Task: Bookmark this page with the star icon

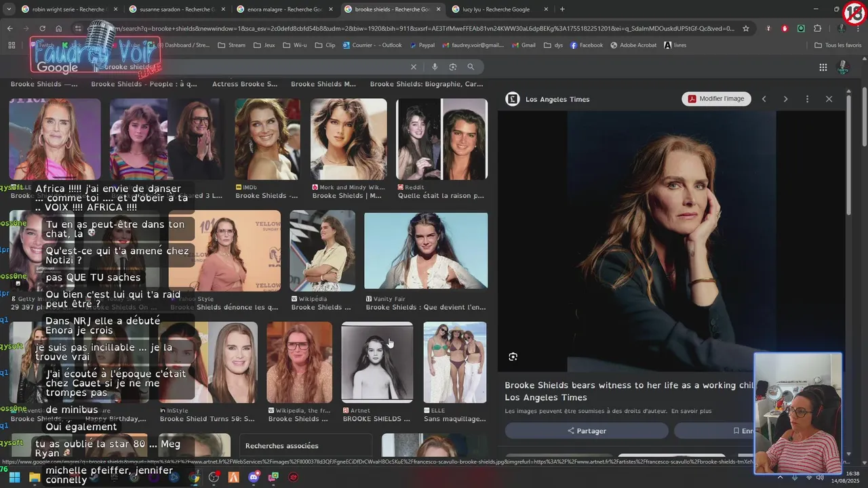Action: [x=746, y=28]
